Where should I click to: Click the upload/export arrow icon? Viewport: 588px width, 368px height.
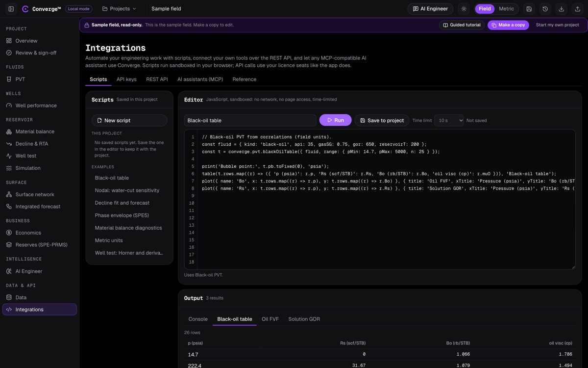(x=577, y=9)
